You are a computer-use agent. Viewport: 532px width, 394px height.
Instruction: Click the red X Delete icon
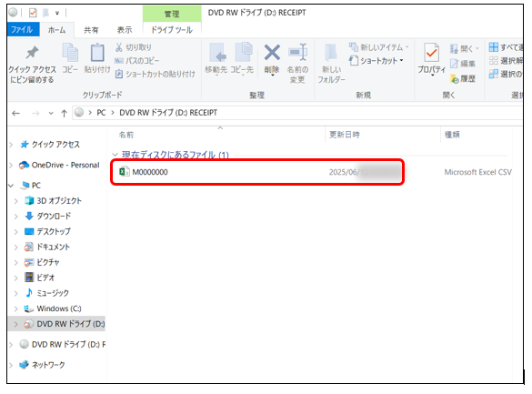coord(272,53)
